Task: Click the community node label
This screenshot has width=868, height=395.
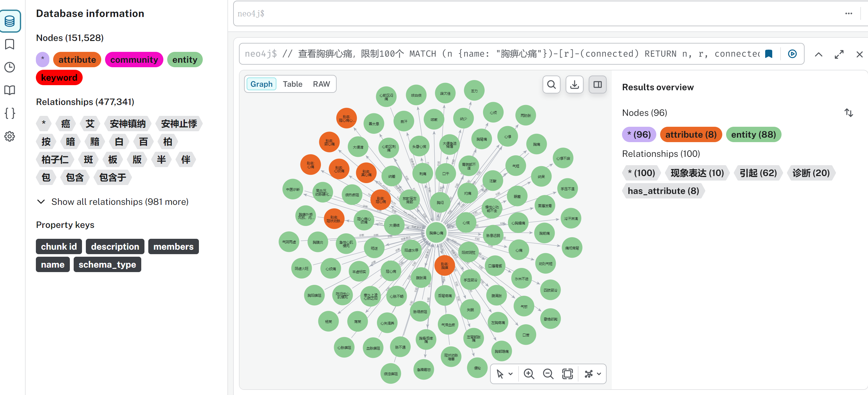Action: [134, 60]
